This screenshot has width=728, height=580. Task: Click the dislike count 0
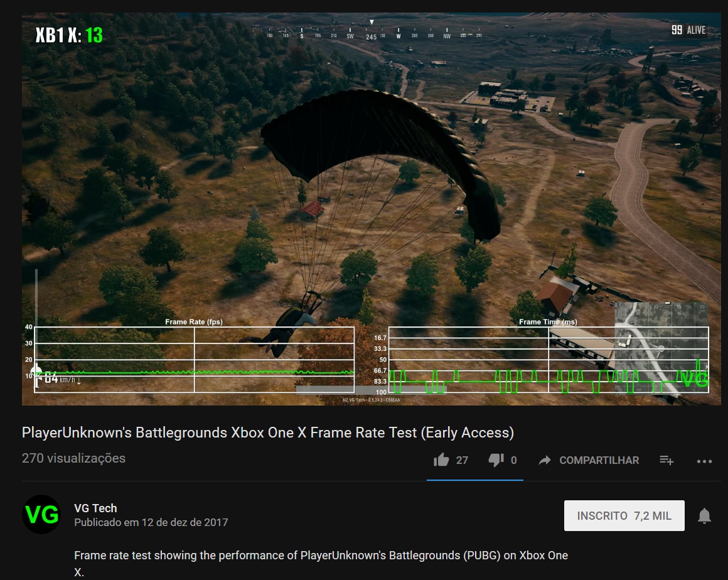513,460
